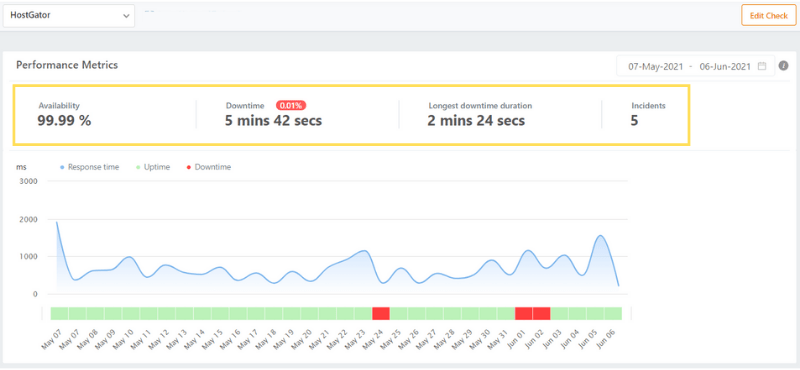Click the green May 10 uptime block

click(131, 313)
